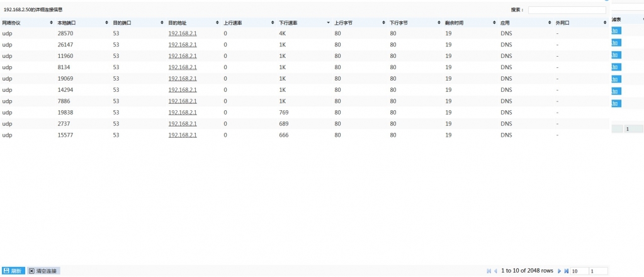Sort by 上行速率 column sort arrow

[x=273, y=23]
